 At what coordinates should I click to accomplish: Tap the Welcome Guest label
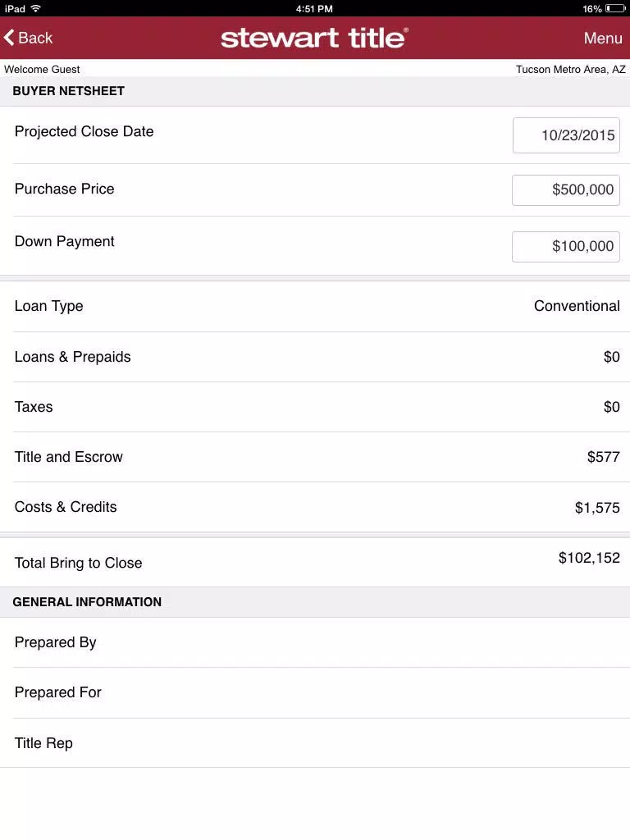click(42, 69)
